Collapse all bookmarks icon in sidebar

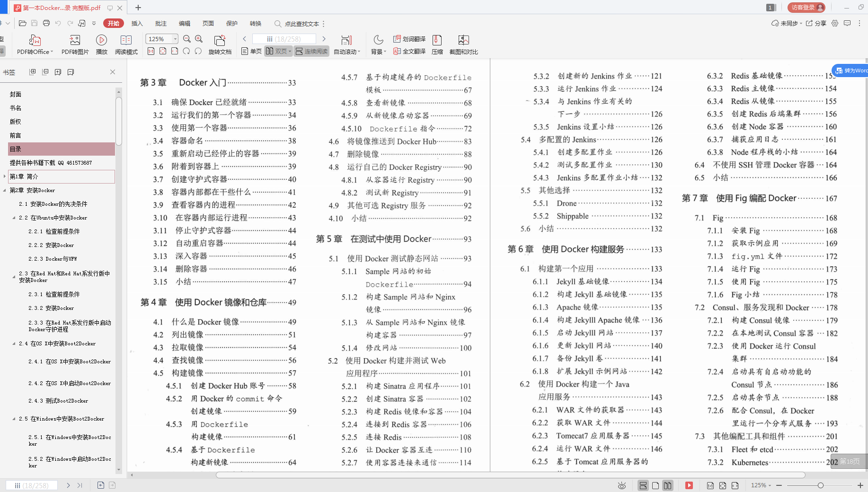coord(45,72)
